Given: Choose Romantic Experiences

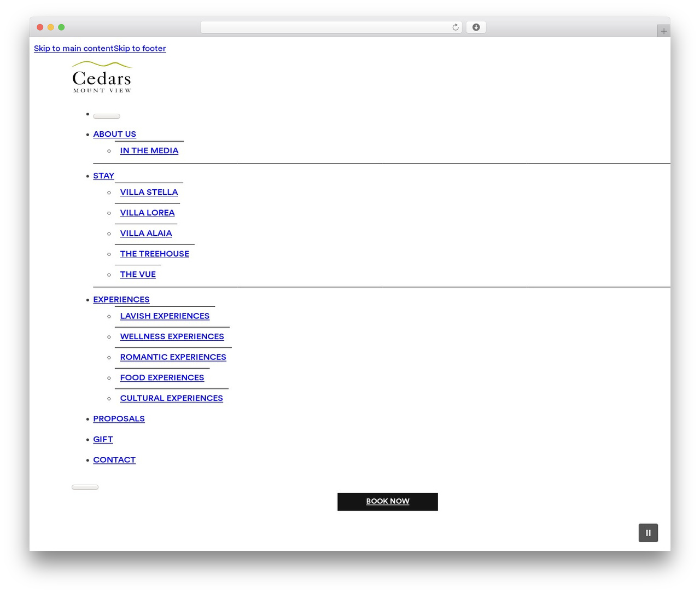Looking at the screenshot, I should point(173,357).
